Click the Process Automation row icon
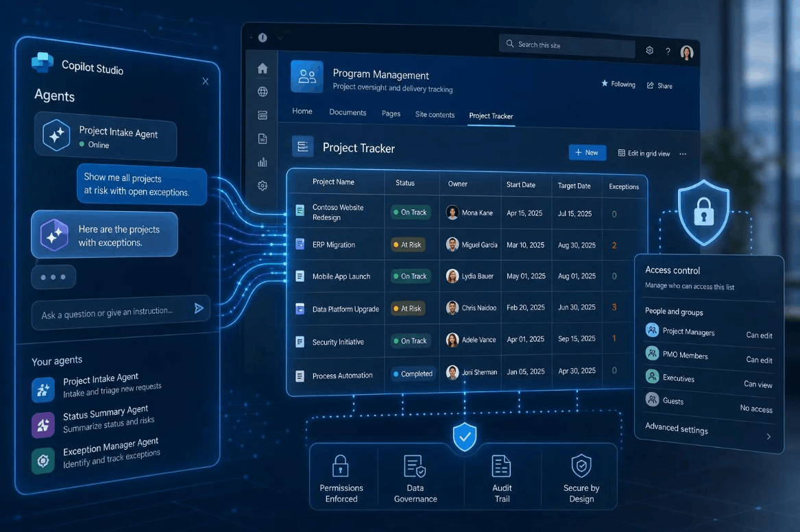 coord(300,376)
